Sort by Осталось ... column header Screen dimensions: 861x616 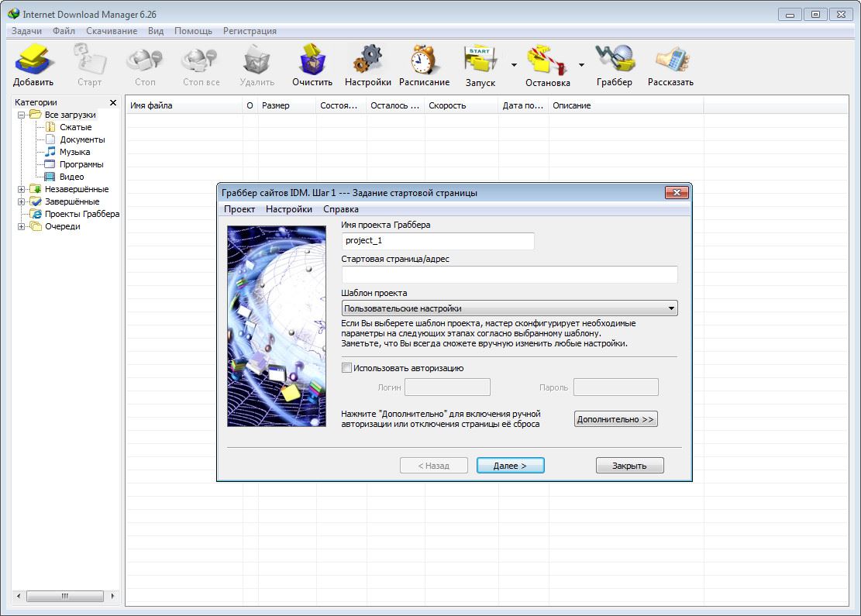coord(395,105)
